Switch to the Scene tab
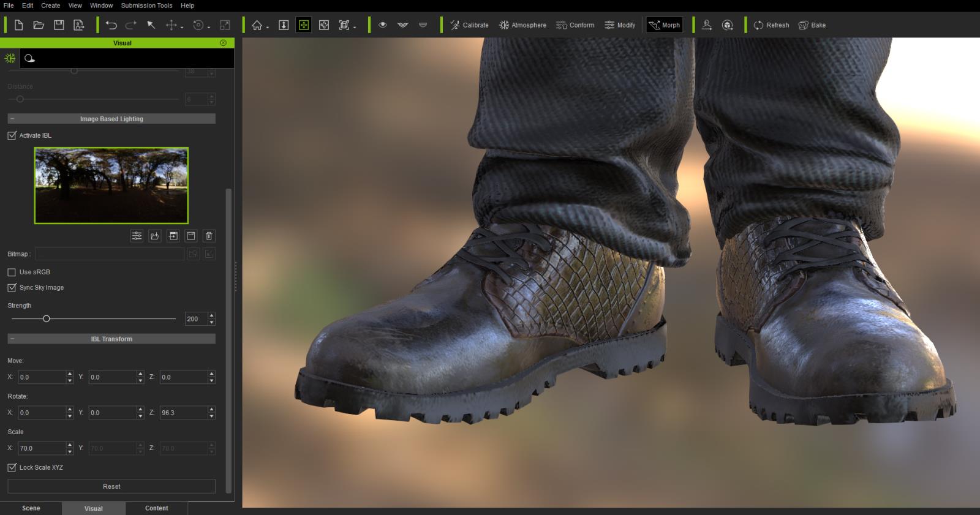This screenshot has height=515, width=980. click(x=31, y=508)
